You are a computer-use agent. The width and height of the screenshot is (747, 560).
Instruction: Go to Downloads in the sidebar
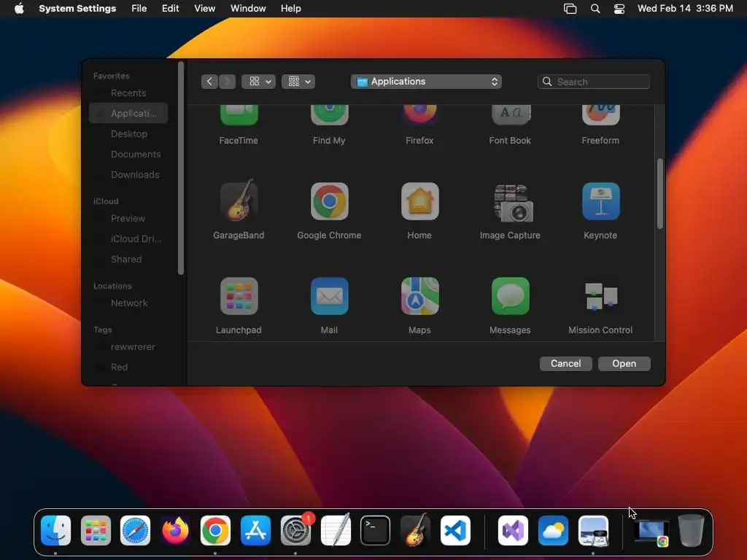click(x=128, y=175)
